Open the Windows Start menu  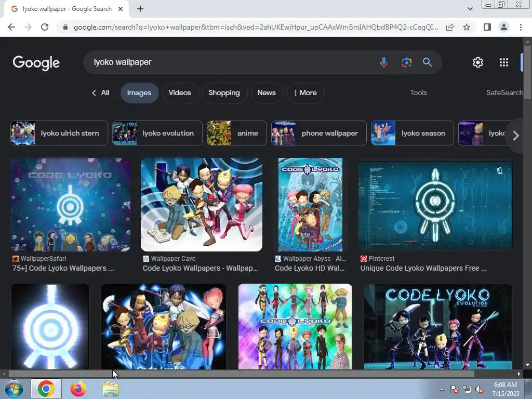pos(13,389)
